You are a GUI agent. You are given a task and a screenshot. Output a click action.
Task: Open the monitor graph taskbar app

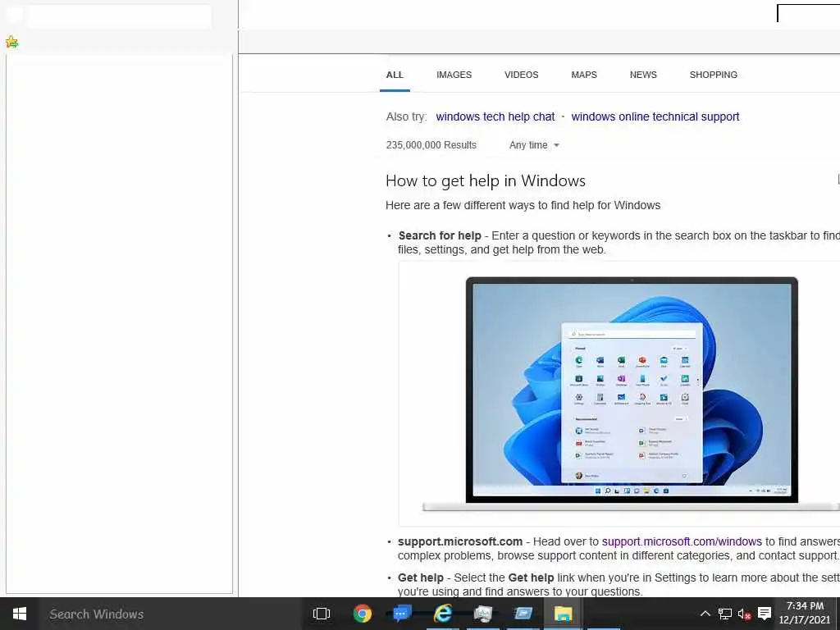tap(482, 614)
